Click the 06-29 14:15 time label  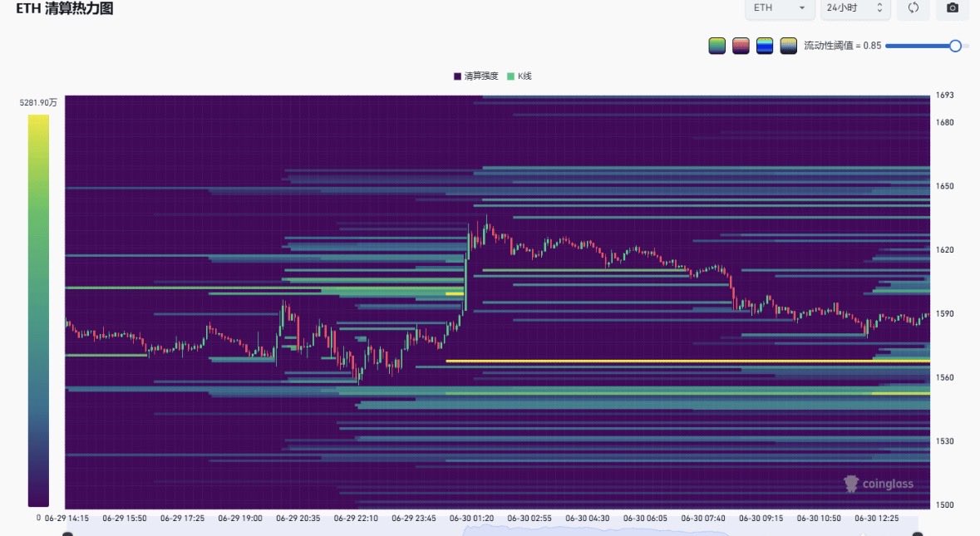click(x=66, y=519)
